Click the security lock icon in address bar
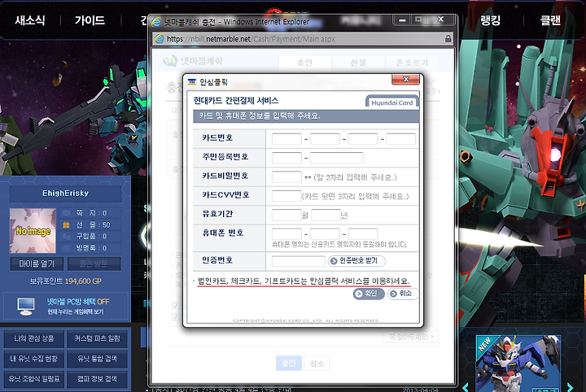Viewport: 586px width, 392px height. pos(448,39)
